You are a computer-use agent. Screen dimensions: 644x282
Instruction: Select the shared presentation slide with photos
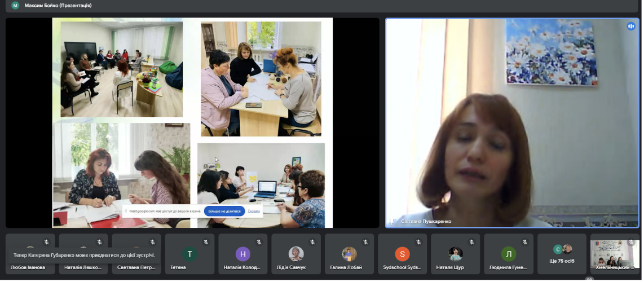pos(192,123)
